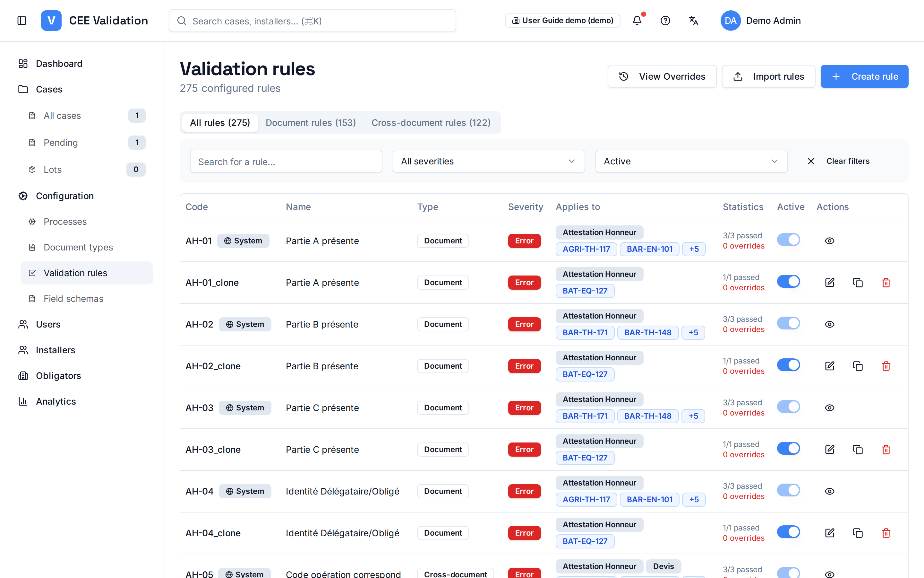Screen dimensions: 924x578
Task: Open the notifications bell
Action: coord(637,21)
